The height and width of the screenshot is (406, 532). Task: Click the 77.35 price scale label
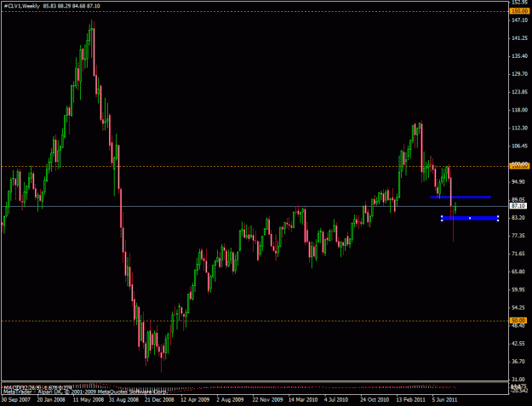pos(518,236)
